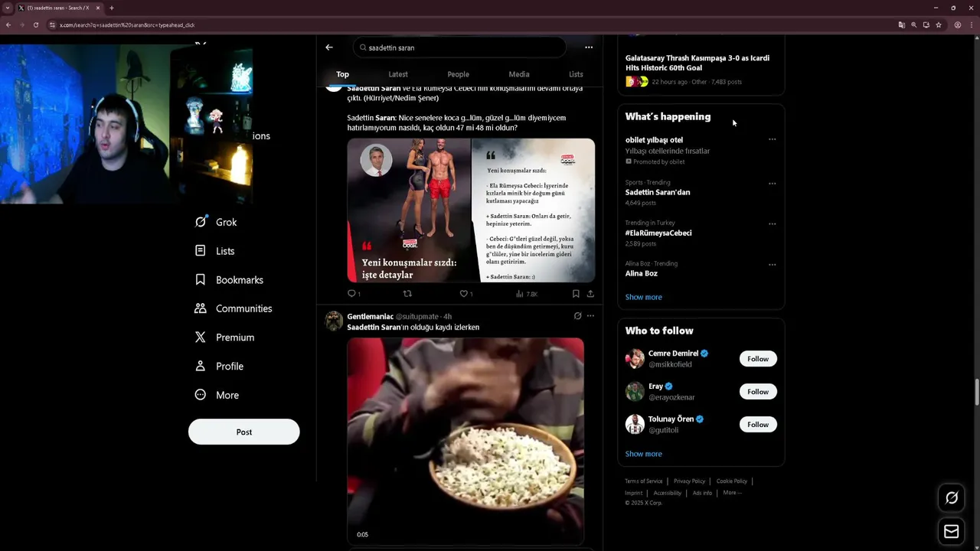Screen dimensions: 980x551
Task: Click the install app icon in address bar
Action: pyautogui.click(x=926, y=24)
